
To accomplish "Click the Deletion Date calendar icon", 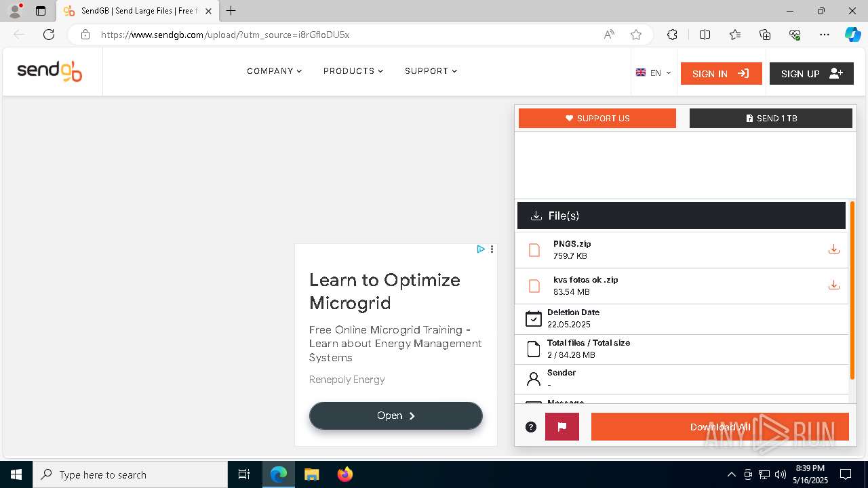I will click(534, 319).
